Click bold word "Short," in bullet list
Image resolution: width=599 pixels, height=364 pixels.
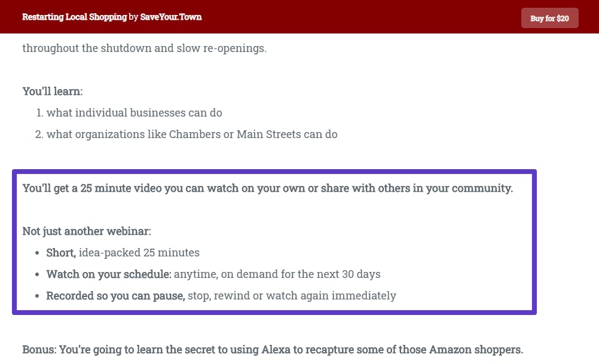pyautogui.click(x=61, y=252)
